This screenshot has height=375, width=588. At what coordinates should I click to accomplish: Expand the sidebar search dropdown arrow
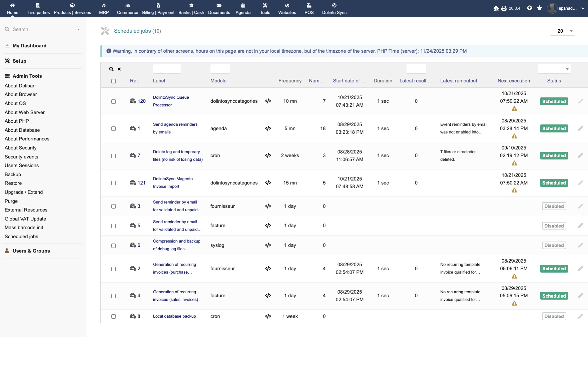(78, 29)
